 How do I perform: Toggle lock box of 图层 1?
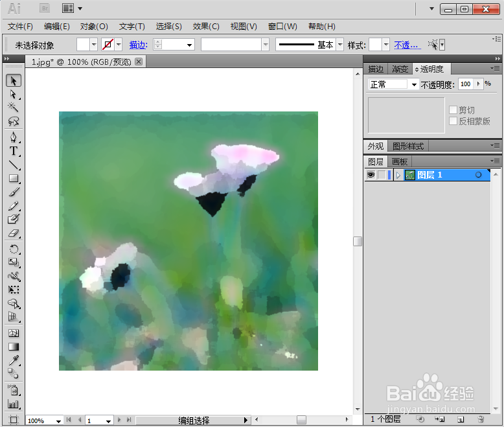(x=381, y=175)
